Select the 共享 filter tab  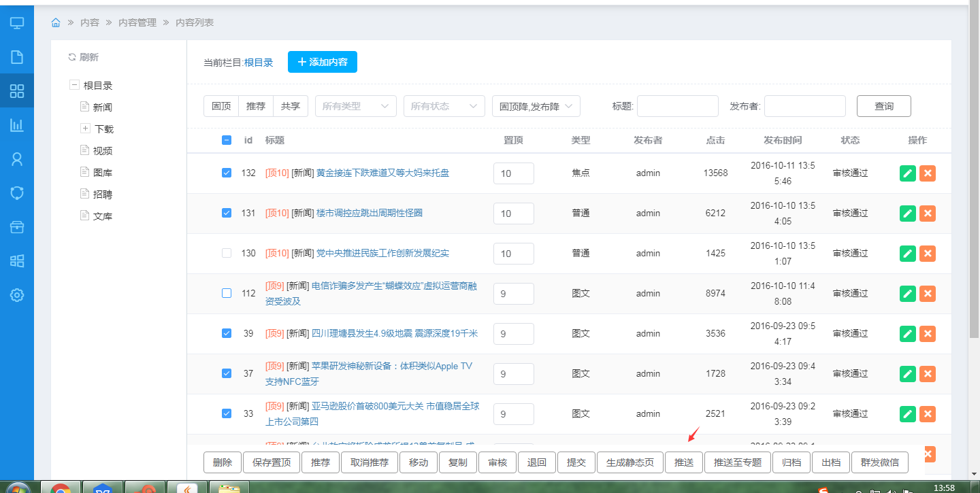tap(291, 106)
